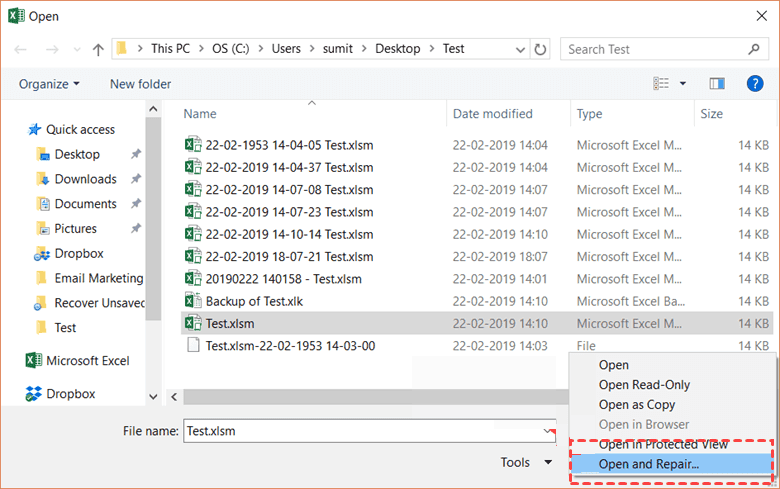Click navigation pane scroll down arrow
Screen dimensions: 780x489
pyautogui.click(x=153, y=396)
